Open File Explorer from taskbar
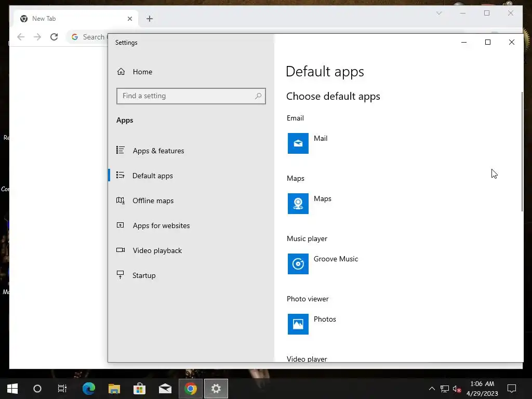 [x=114, y=389]
